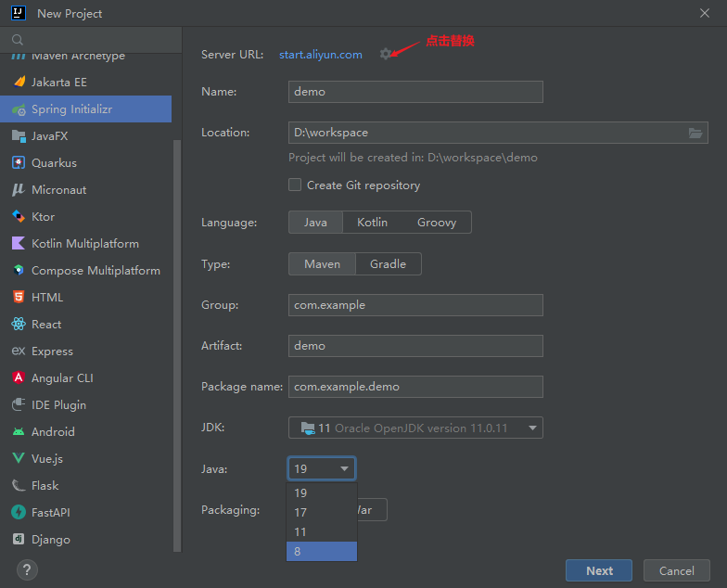Pick the React project icon
The height and width of the screenshot is (588, 727).
[18, 325]
